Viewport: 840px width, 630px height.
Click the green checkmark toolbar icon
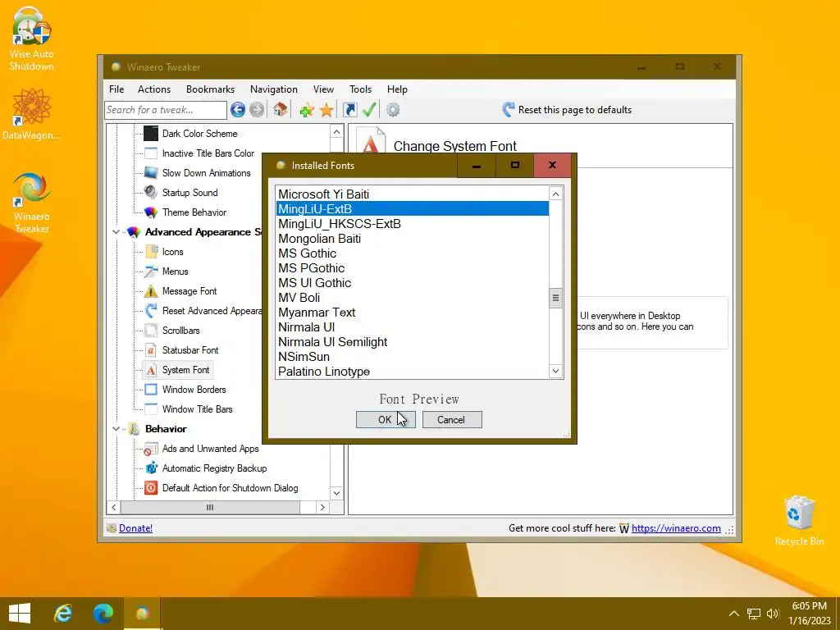pos(369,110)
